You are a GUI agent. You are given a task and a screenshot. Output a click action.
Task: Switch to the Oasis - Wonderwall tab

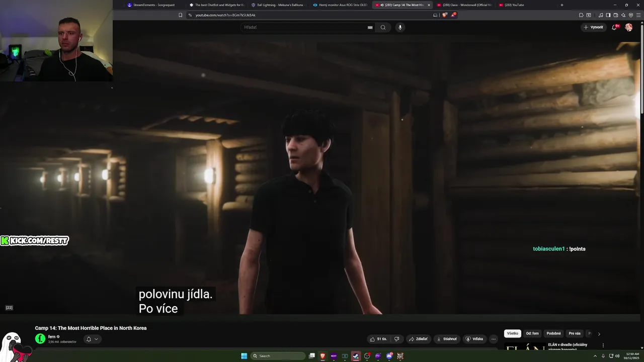coord(464,5)
